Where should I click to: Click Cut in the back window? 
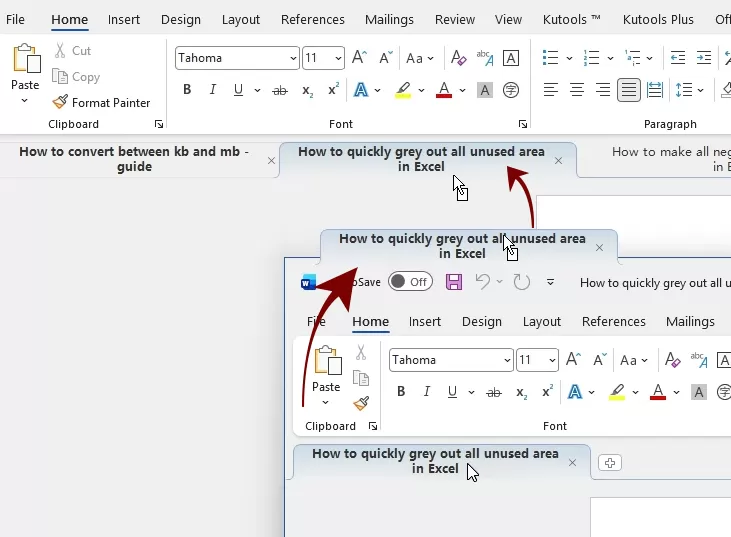[73, 50]
